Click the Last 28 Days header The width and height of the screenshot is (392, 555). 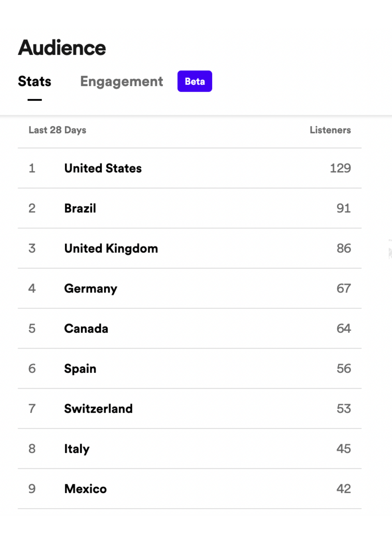click(x=57, y=130)
